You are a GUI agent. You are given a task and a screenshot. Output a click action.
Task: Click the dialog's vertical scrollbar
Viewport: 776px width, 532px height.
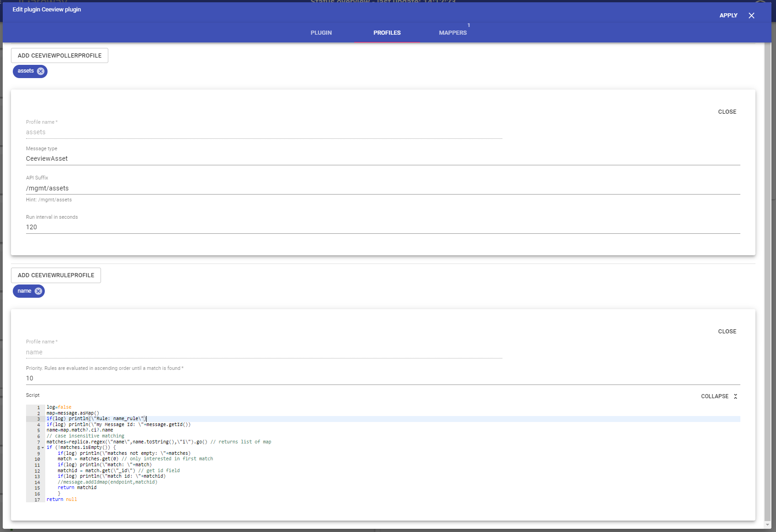(x=767, y=274)
